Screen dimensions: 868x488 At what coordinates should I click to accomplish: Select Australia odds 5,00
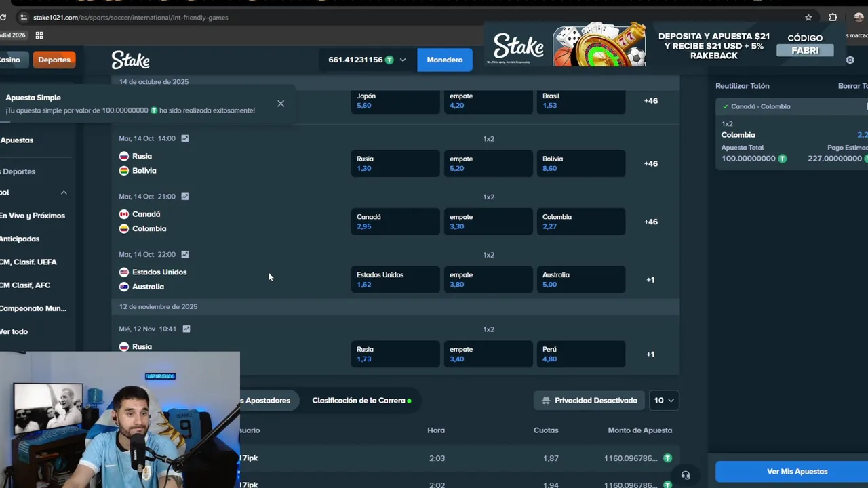pyautogui.click(x=581, y=280)
